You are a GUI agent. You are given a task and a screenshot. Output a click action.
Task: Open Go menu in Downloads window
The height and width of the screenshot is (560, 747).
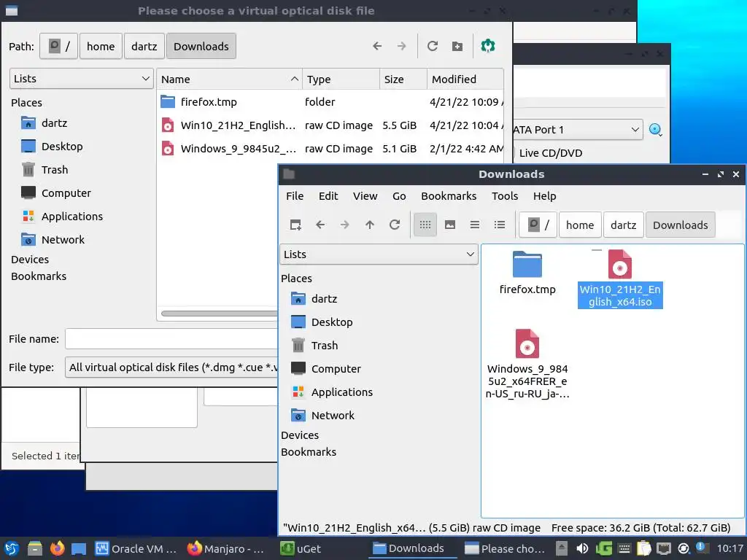[x=399, y=195]
